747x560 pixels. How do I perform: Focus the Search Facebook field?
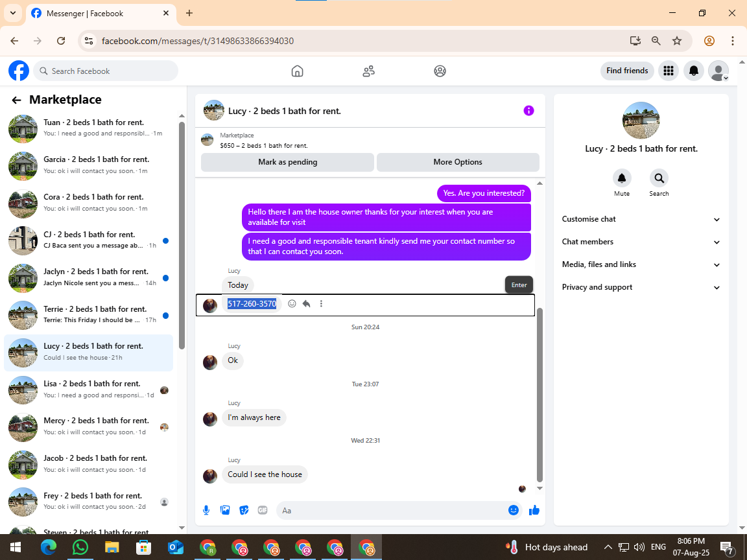click(x=106, y=71)
